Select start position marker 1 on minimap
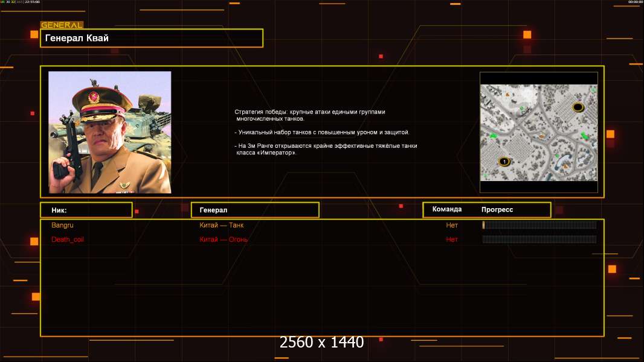The image size is (644, 362). coord(504,162)
